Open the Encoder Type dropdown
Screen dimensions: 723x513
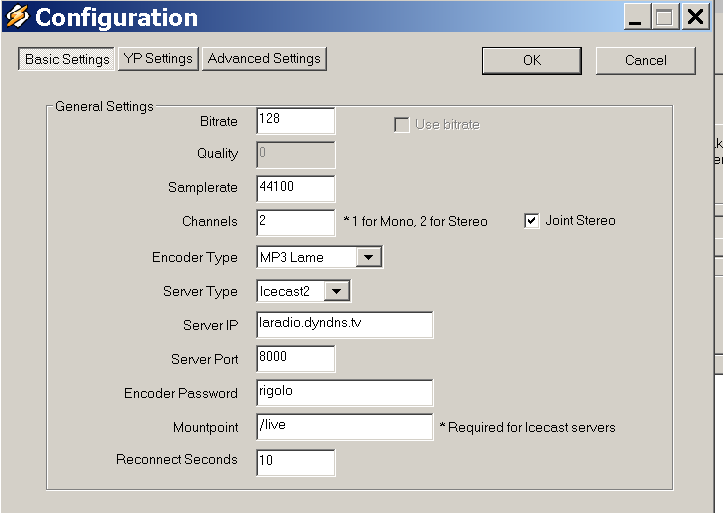(x=368, y=258)
